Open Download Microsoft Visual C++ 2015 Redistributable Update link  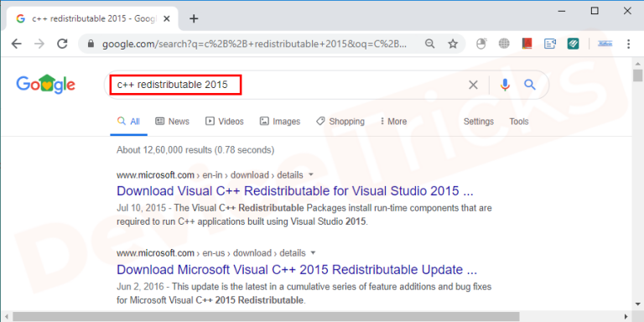click(297, 270)
